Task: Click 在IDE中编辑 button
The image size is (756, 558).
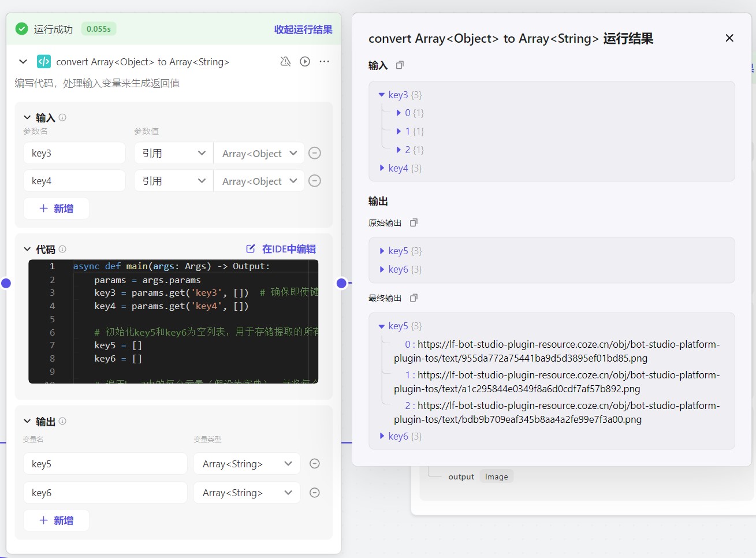Action: tap(281, 249)
